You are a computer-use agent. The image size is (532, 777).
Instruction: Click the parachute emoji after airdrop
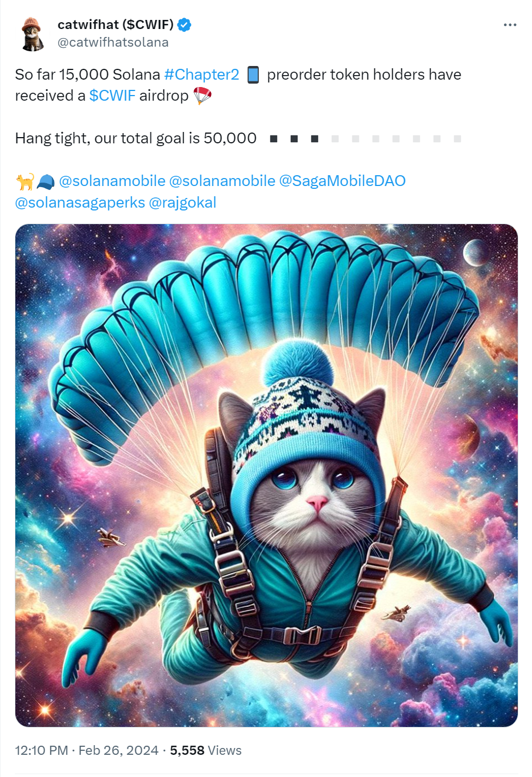202,96
